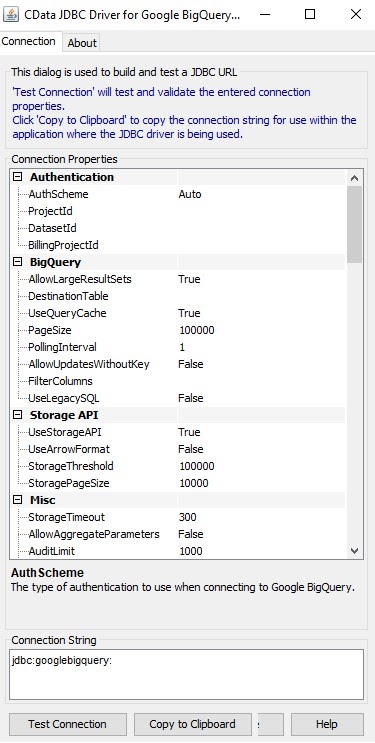Image resolution: width=375 pixels, height=743 pixels.
Task: Click the scroll down arrow in properties list
Action: pyautogui.click(x=354, y=550)
